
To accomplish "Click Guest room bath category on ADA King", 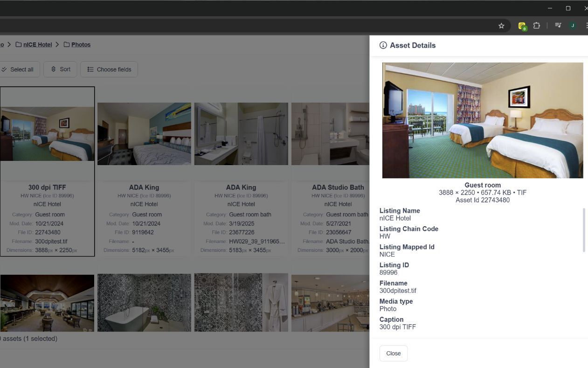I will tap(250, 215).
